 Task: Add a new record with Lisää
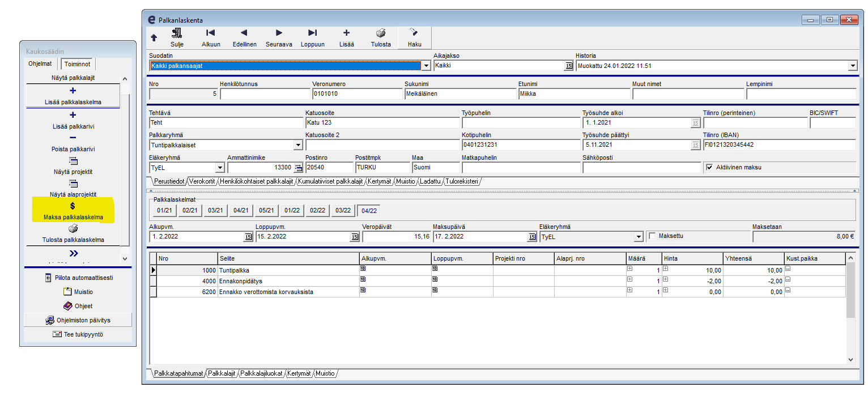(x=347, y=33)
